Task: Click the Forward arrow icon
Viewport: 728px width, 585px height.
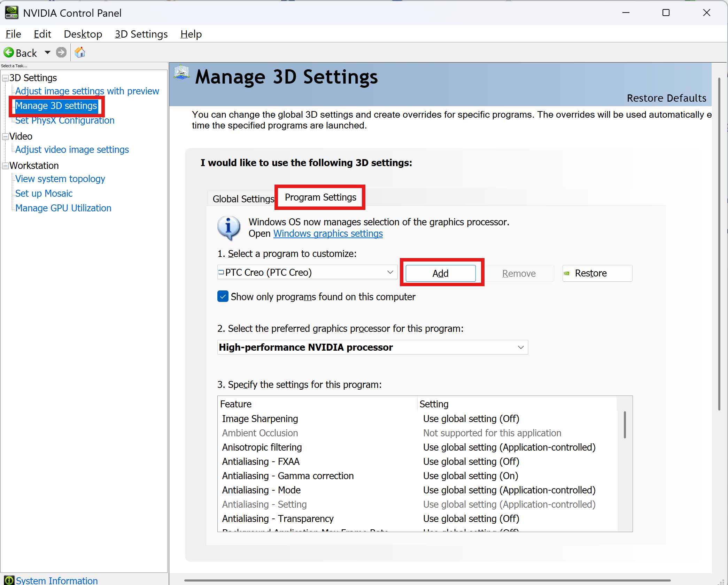Action: (61, 53)
